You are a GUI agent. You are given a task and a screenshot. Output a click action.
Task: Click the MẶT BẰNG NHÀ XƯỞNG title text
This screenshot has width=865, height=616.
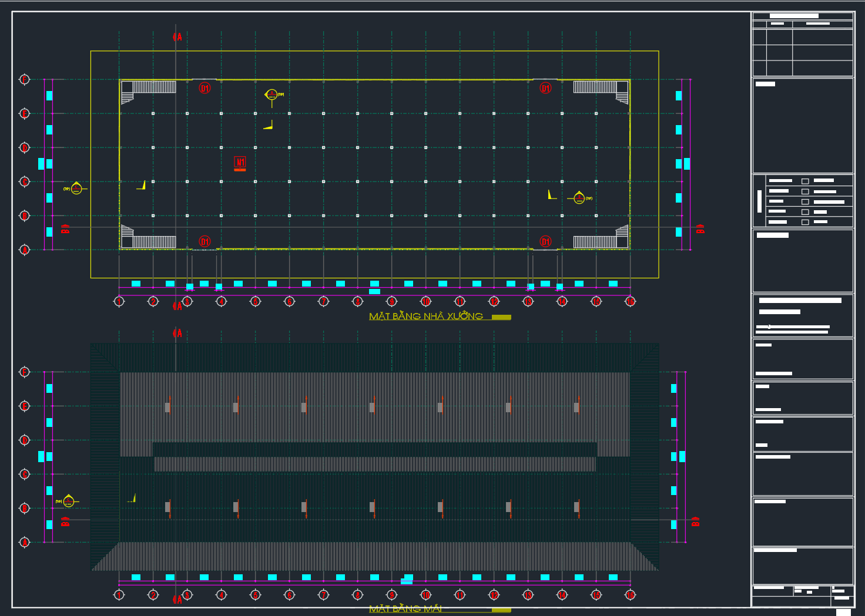tap(425, 317)
